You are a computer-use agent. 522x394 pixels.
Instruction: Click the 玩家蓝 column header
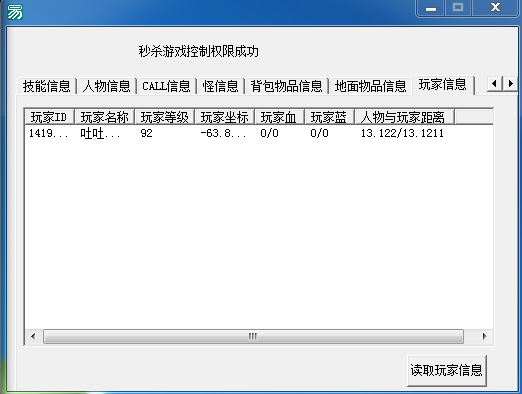(x=329, y=117)
